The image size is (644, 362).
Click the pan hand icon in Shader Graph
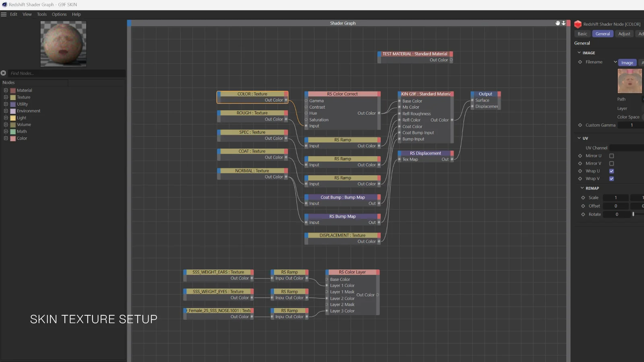(x=557, y=23)
